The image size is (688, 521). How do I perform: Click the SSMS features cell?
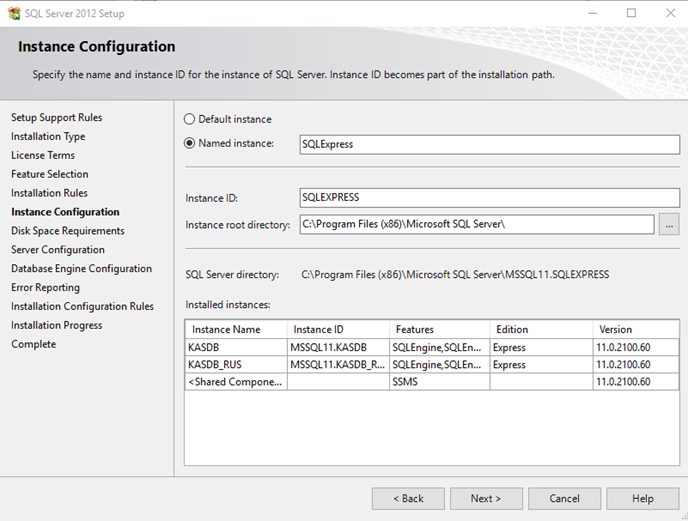[x=440, y=381]
